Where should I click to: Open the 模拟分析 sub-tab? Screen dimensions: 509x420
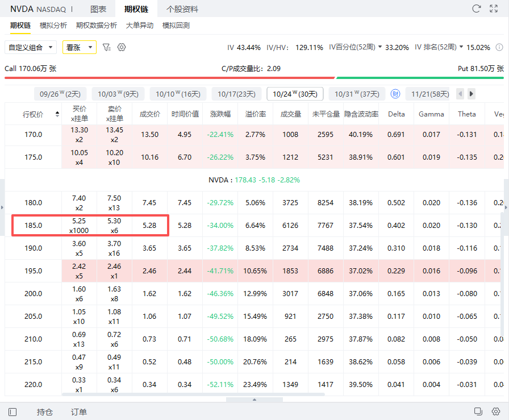point(53,26)
